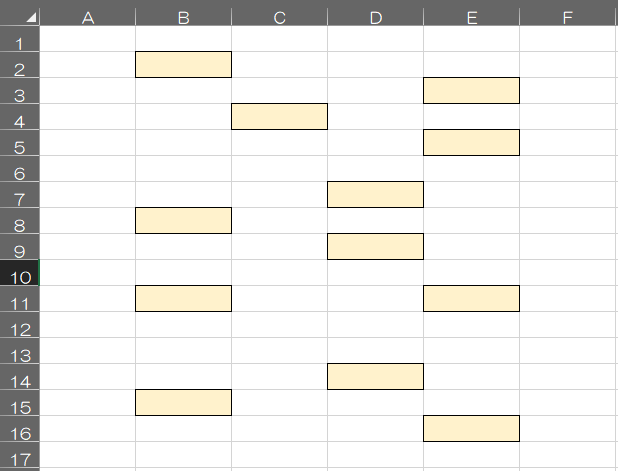Click column E header
The width and height of the screenshot is (618, 471).
point(471,18)
